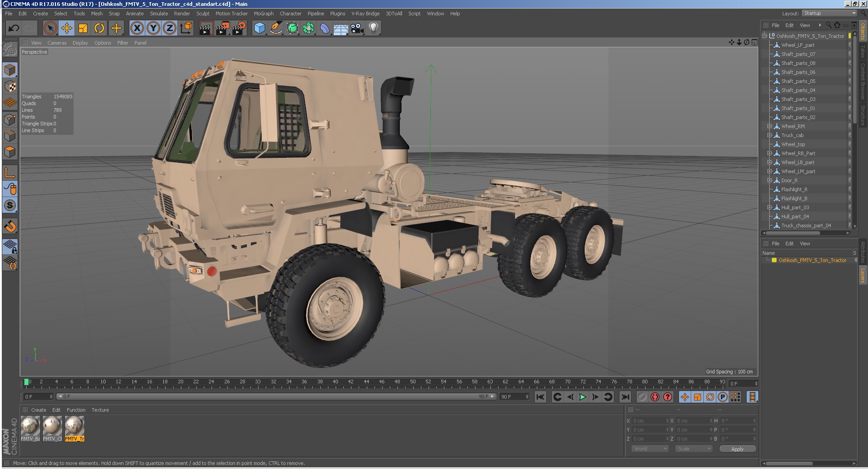Click Record Active Objects button
The image size is (868, 469).
[642, 397]
